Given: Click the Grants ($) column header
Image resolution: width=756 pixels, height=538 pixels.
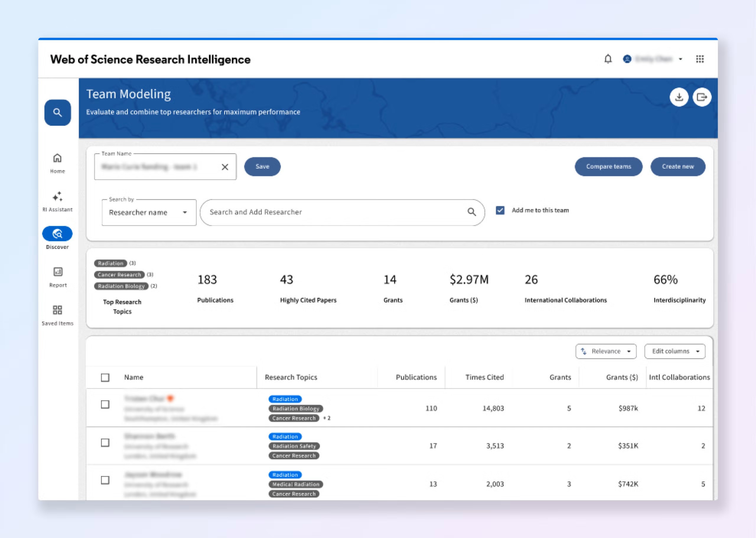Looking at the screenshot, I should pyautogui.click(x=622, y=377).
